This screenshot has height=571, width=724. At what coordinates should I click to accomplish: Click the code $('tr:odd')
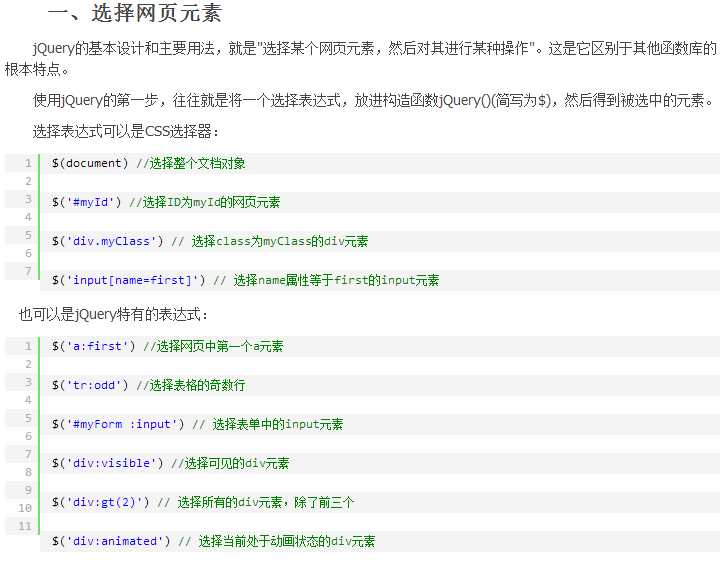(90, 385)
